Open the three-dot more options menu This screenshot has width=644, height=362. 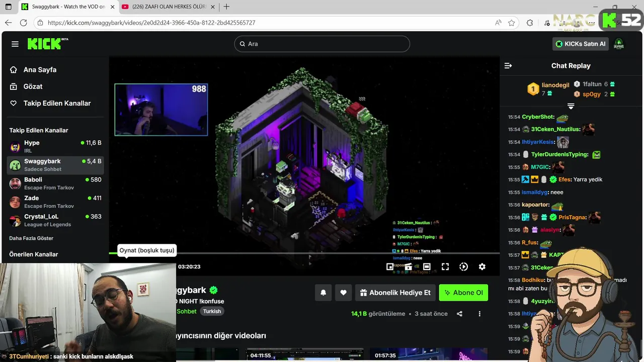pyautogui.click(x=479, y=314)
